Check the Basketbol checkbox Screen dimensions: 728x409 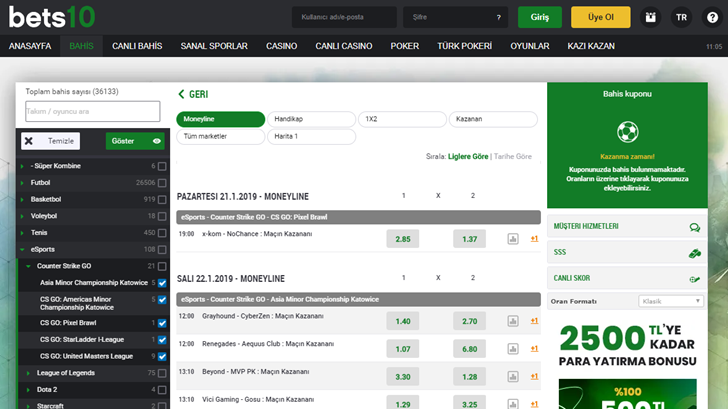tap(162, 200)
